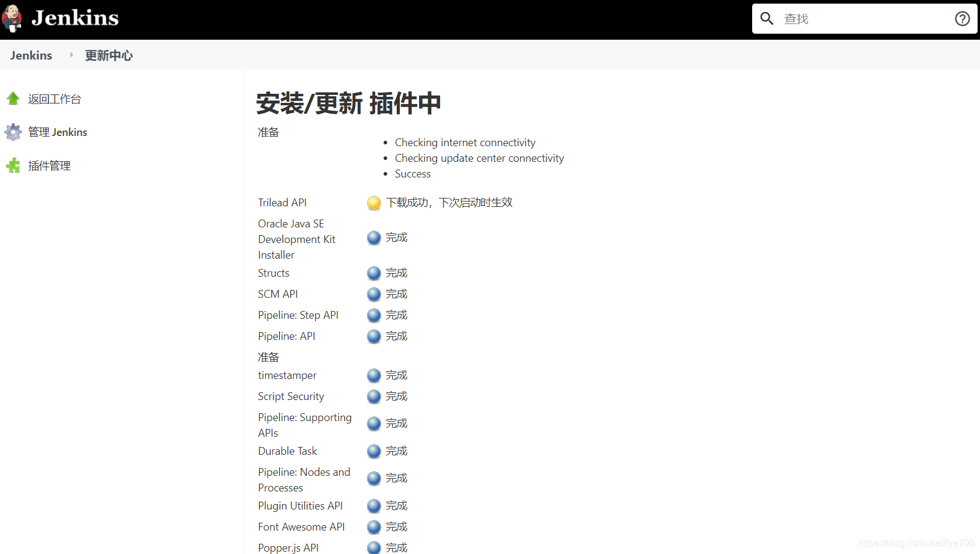Click blue status ball for SCM API

(374, 295)
